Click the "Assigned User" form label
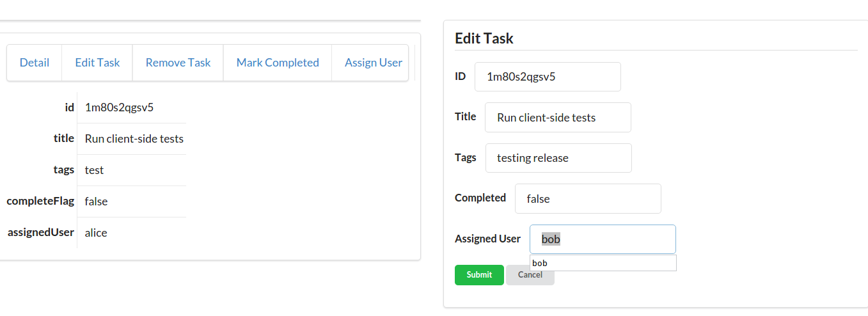868x316 pixels. pos(487,239)
